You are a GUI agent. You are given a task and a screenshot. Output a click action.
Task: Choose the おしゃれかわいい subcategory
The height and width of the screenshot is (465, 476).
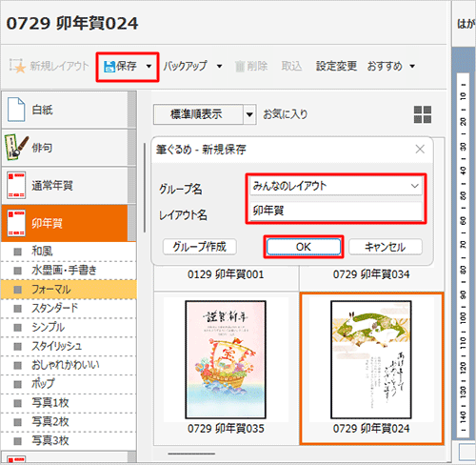tap(69, 365)
